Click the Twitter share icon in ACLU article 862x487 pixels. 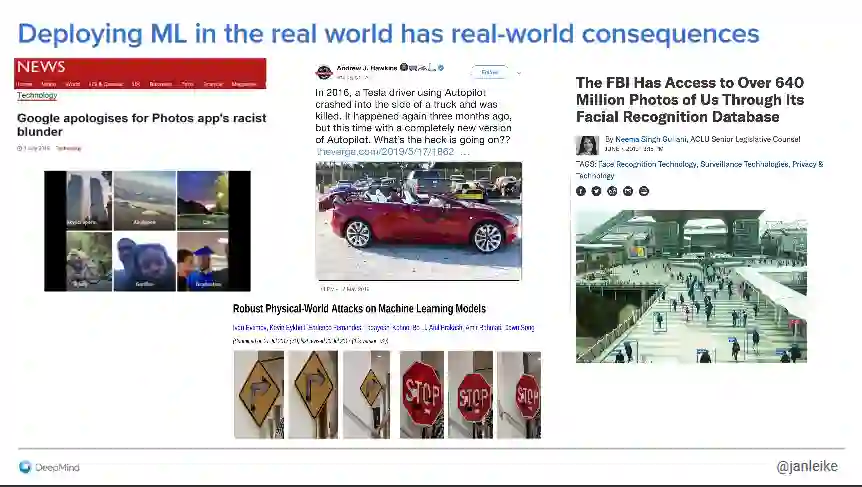(x=596, y=191)
